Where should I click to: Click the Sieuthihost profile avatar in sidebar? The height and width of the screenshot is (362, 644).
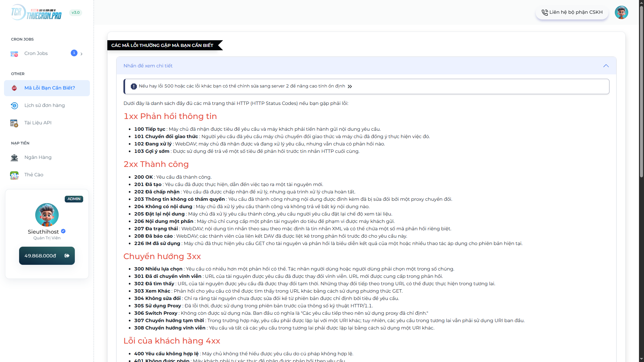(x=47, y=215)
